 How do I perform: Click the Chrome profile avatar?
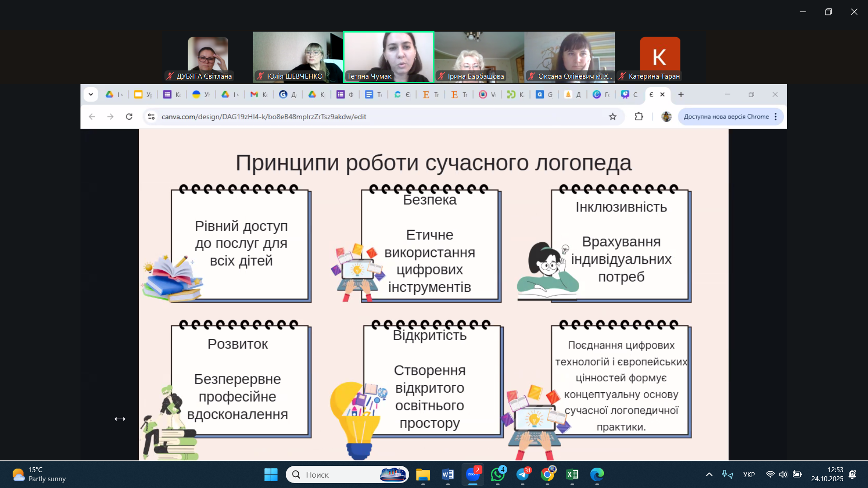click(x=666, y=117)
